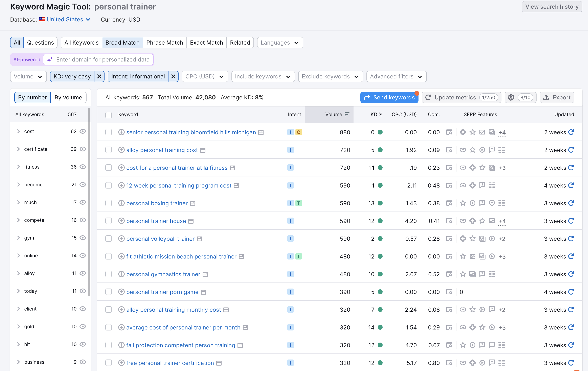Open the Exclude keywords dropdown
Image resolution: width=588 pixels, height=371 pixels.
pos(330,76)
